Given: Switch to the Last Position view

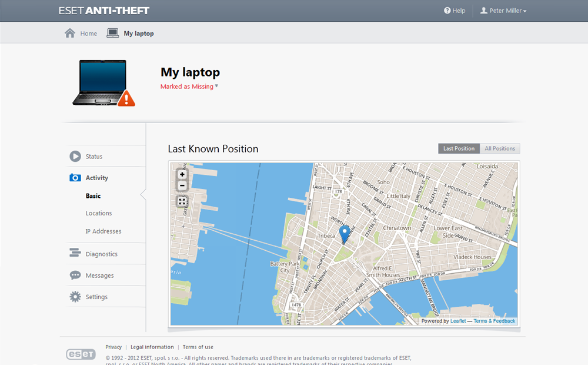Looking at the screenshot, I should (x=459, y=148).
